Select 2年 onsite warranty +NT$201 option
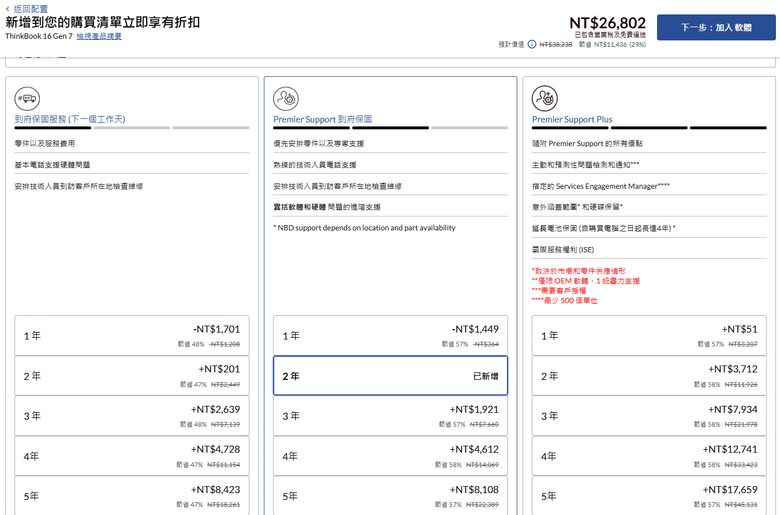This screenshot has height=515, width=780. coord(132,376)
